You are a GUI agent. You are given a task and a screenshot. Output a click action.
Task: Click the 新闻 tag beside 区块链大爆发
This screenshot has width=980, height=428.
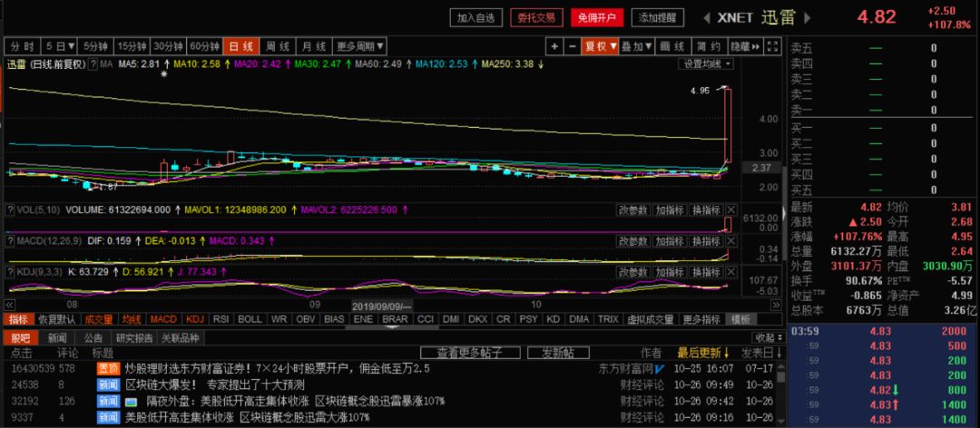point(108,384)
